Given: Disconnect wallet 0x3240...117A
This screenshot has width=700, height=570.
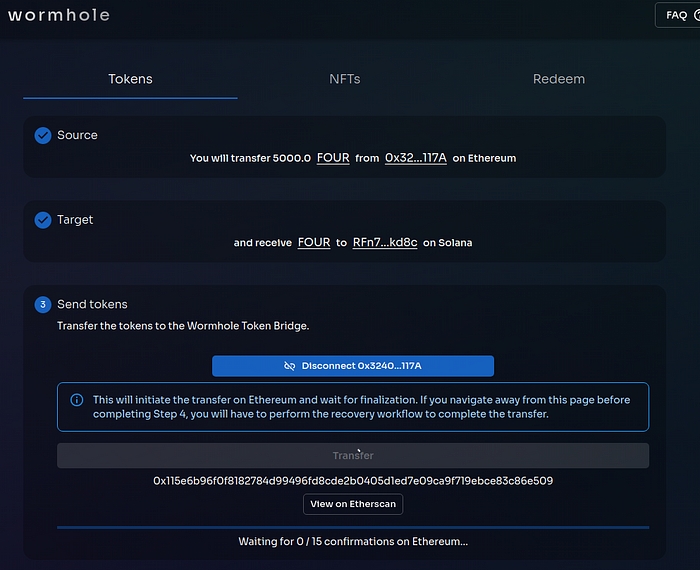Looking at the screenshot, I should [x=353, y=366].
